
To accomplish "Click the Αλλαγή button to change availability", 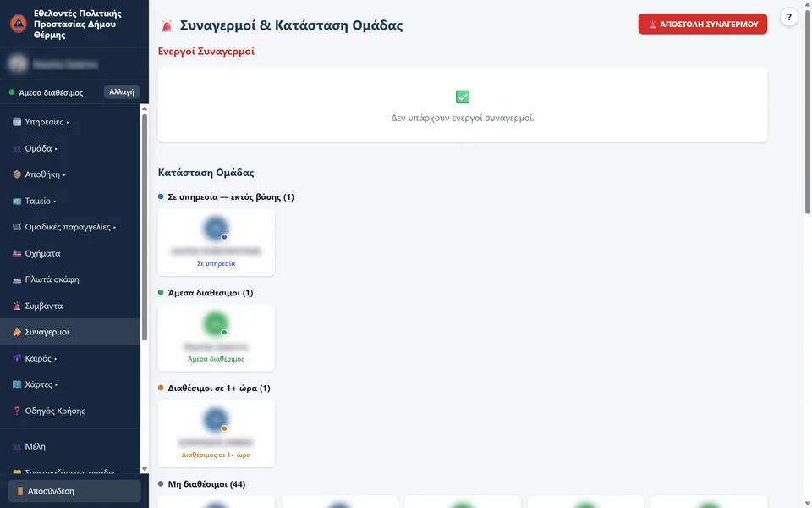I will pos(122,91).
